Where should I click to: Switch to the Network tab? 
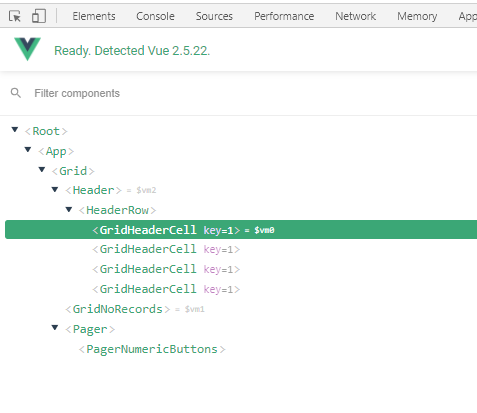coord(356,16)
